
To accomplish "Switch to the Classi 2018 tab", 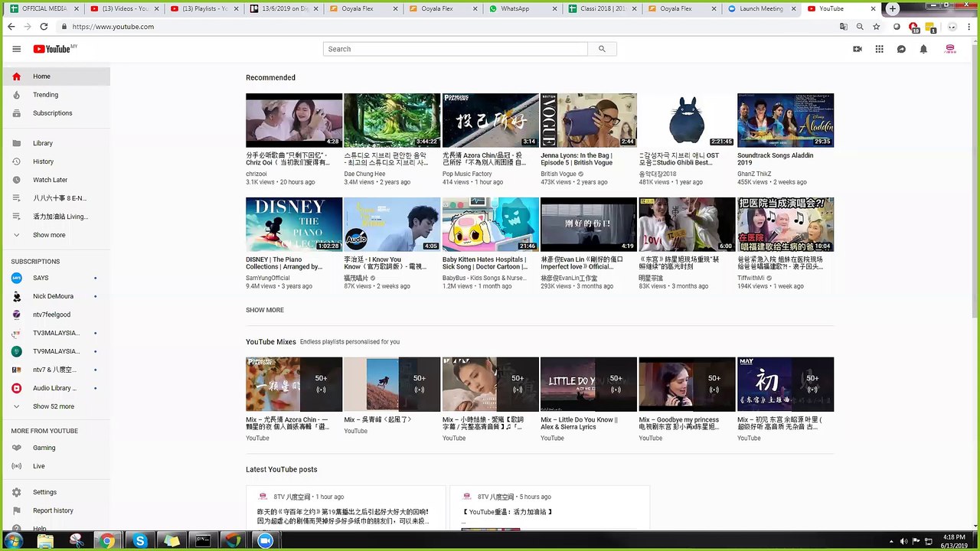I will coord(603,8).
